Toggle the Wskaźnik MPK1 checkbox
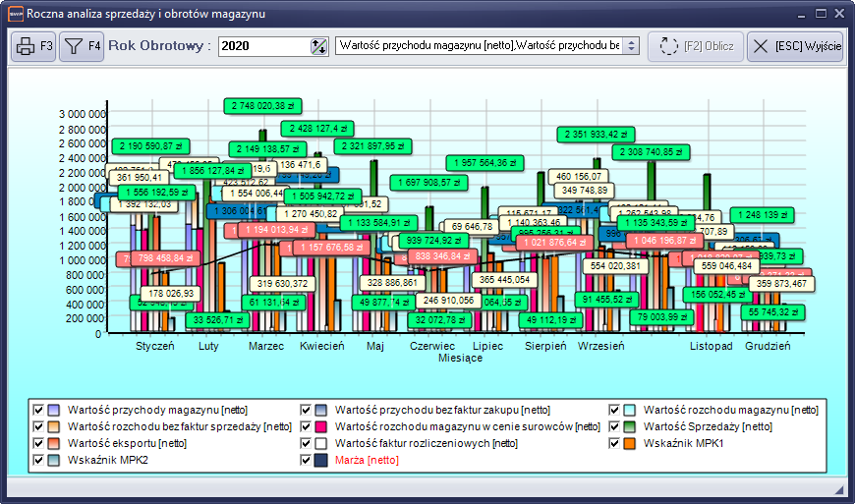This screenshot has width=855, height=504. [x=615, y=443]
